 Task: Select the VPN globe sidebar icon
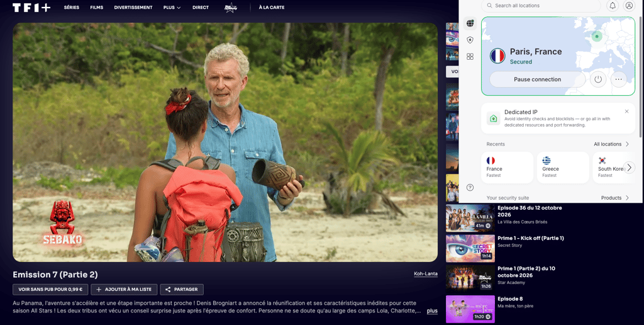click(470, 23)
